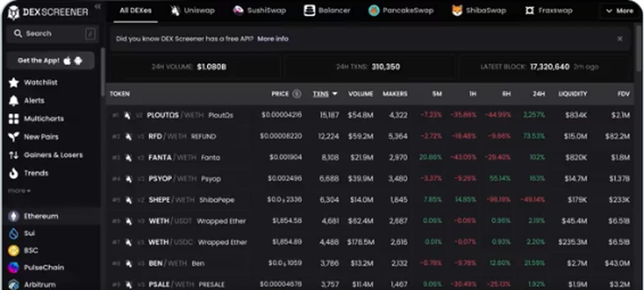Sort by the MAKERS column header
Image resolution: width=644 pixels, height=290 pixels.
click(x=395, y=94)
